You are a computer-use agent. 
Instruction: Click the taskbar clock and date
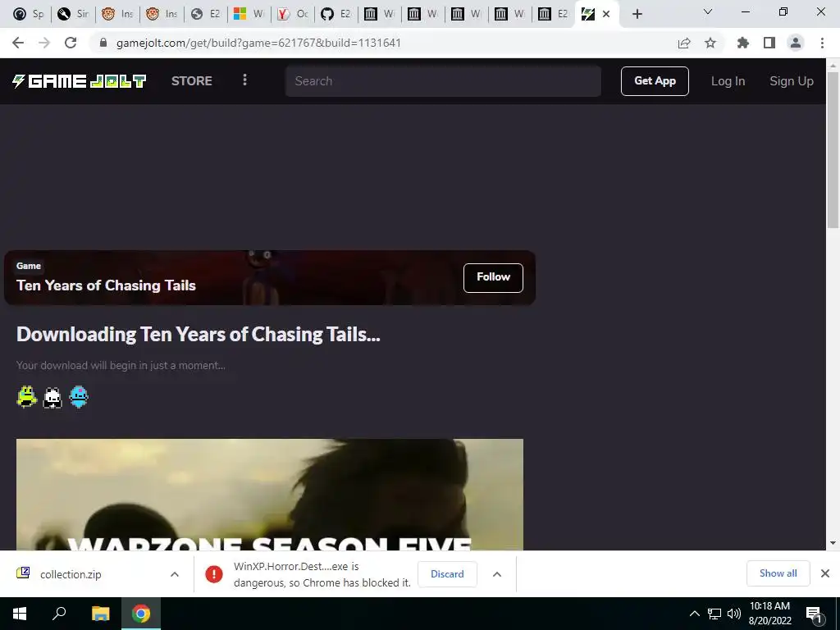pyautogui.click(x=769, y=614)
